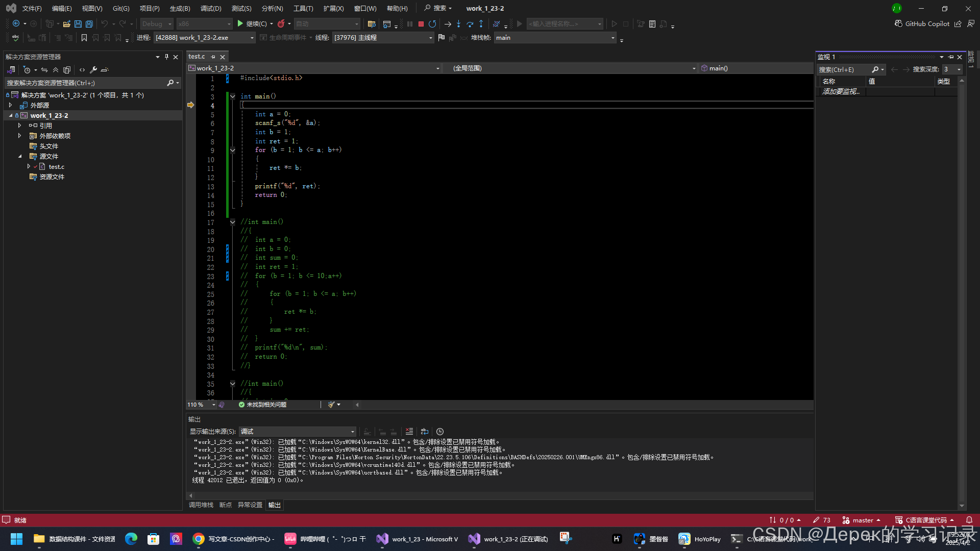The height and width of the screenshot is (551, 980).
Task: Click the red Stop Debugging button
Action: (x=421, y=24)
